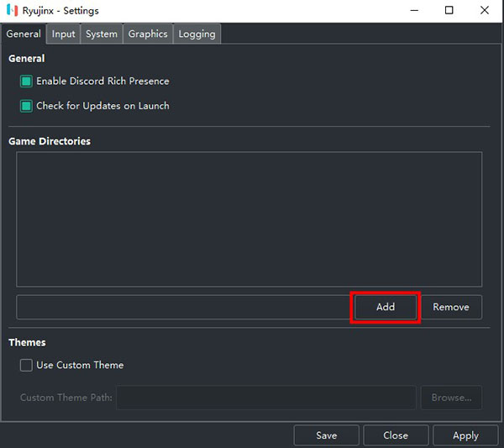Click the Custom Theme Path text field
The width and height of the screenshot is (504, 448).
(x=266, y=398)
